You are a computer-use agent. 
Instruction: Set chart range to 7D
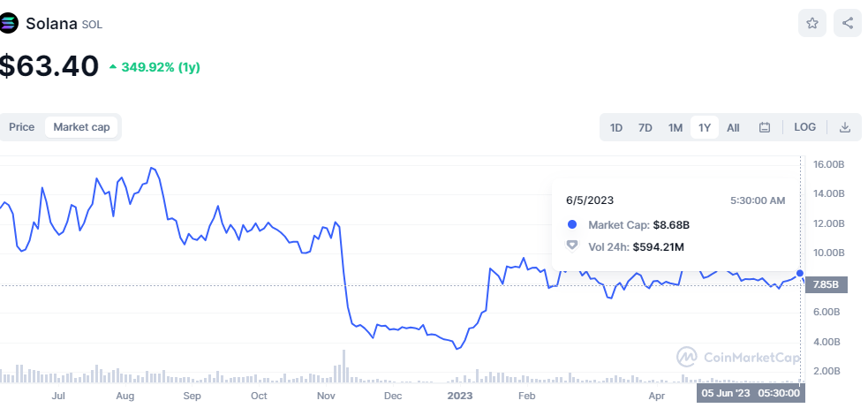[645, 127]
